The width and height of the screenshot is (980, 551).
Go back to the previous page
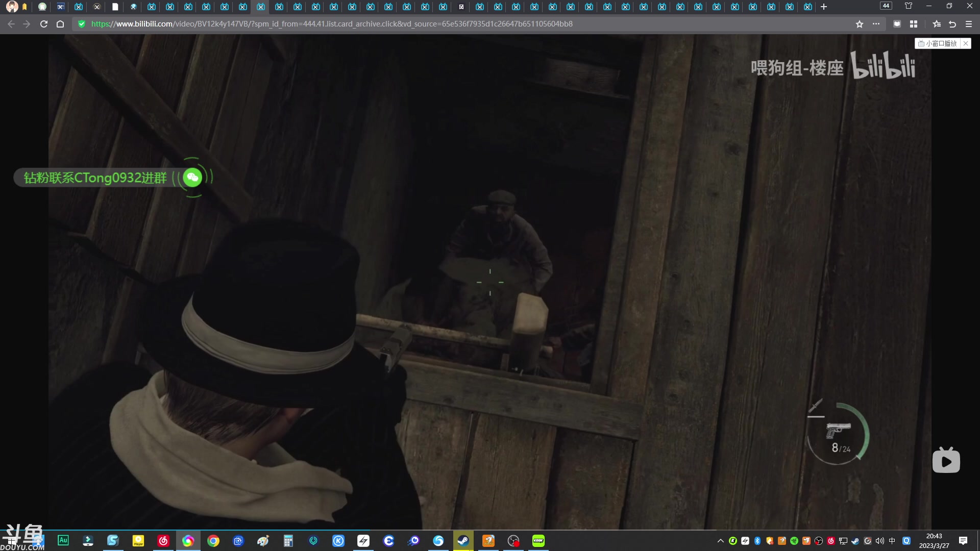[11, 24]
